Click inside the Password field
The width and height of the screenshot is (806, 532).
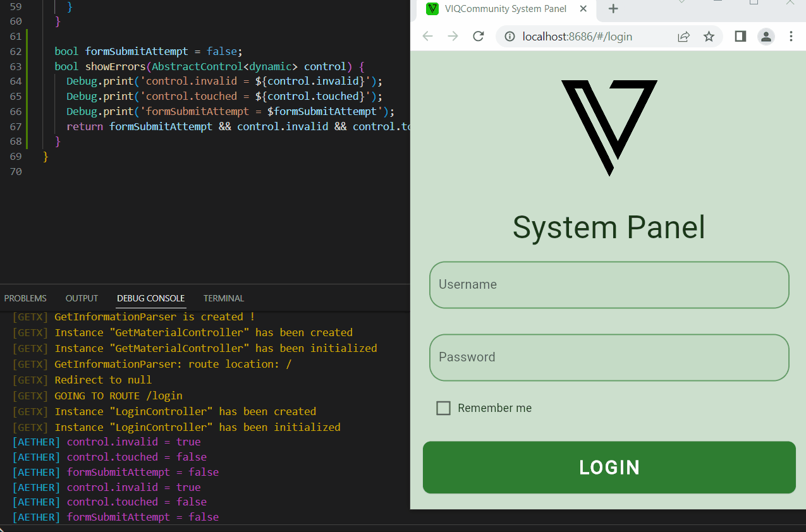tap(609, 358)
